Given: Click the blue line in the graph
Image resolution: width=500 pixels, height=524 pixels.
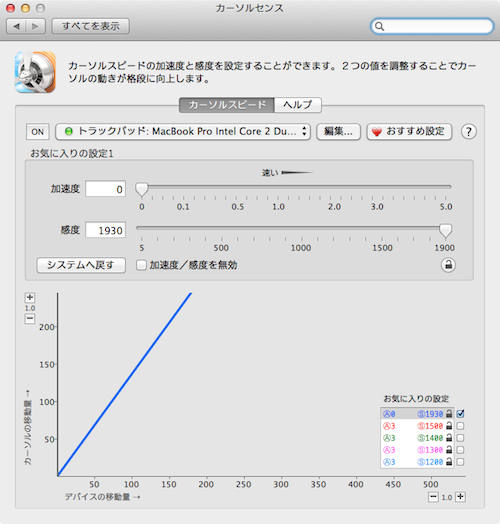Looking at the screenshot, I should point(124,384).
